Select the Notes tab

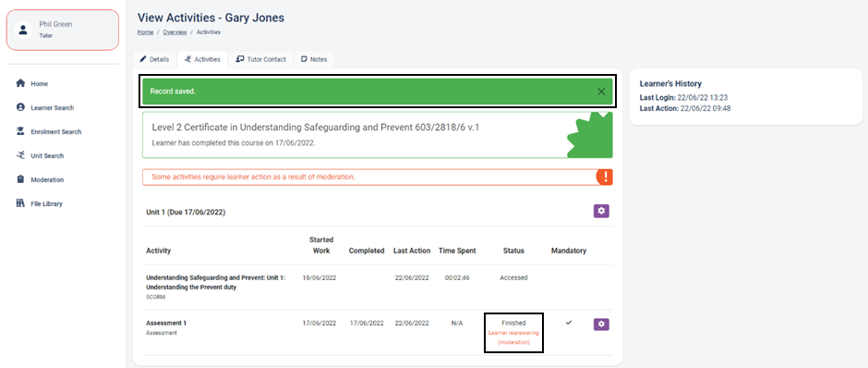[x=314, y=59]
